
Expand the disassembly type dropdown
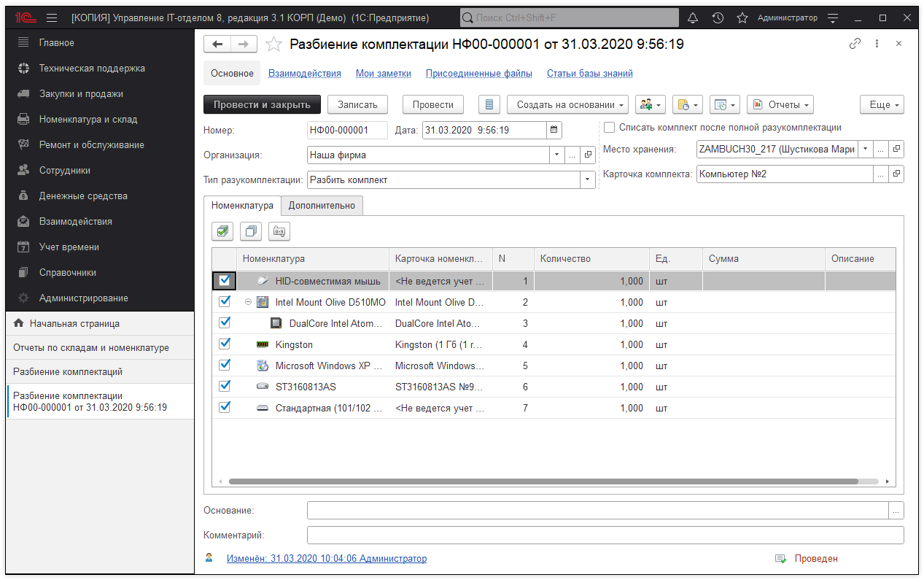click(587, 180)
